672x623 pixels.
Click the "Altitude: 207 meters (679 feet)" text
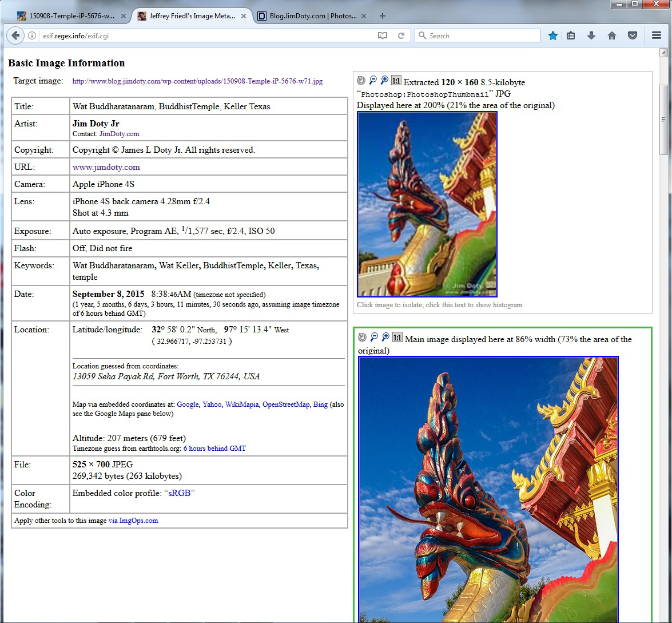click(129, 438)
